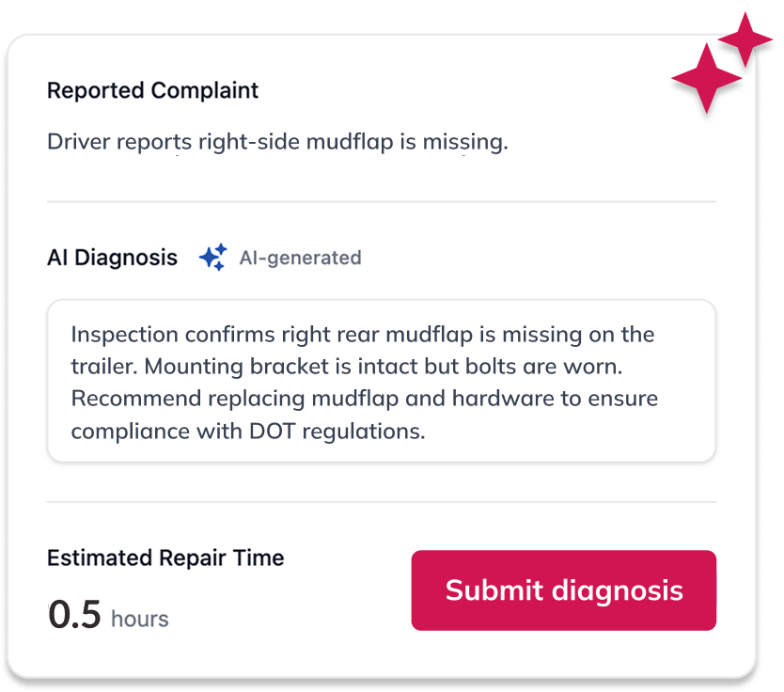Select the AI Diagnosis heading
This screenshot has width=784, height=692.
[x=112, y=257]
